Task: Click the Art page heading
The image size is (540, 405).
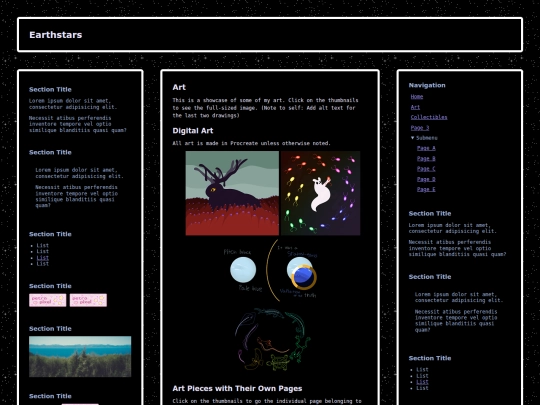Action: click(x=179, y=87)
